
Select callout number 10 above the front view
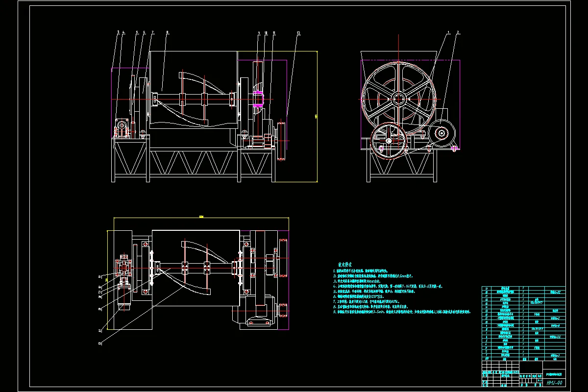[266, 33]
